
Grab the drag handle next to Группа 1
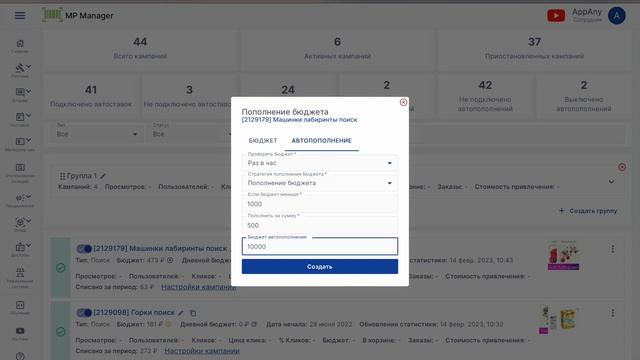pos(62,176)
